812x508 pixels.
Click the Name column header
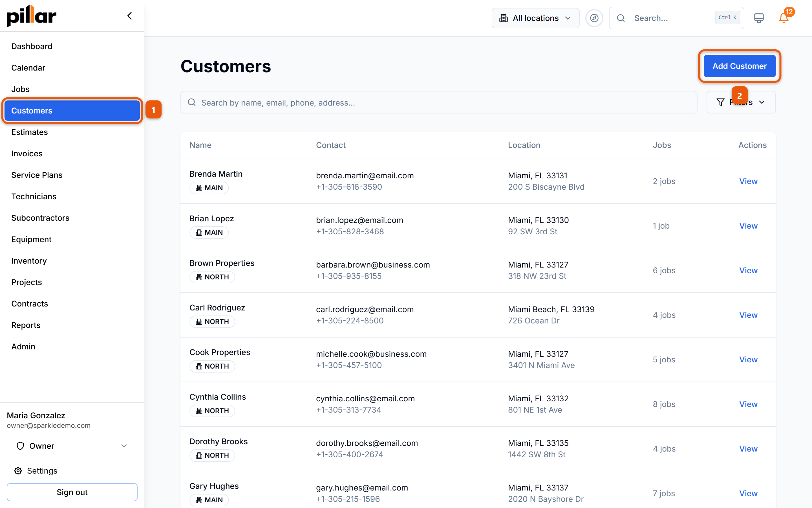pos(200,145)
